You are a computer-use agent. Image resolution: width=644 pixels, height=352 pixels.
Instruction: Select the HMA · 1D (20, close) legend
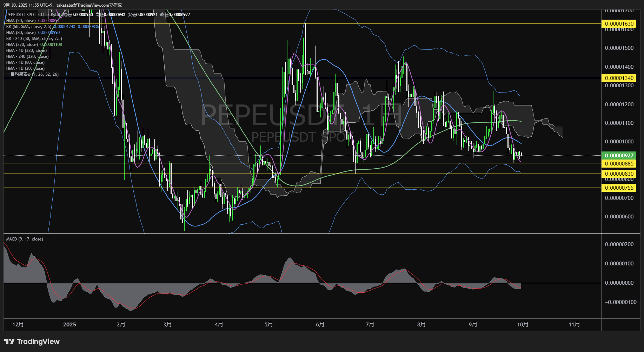click(x=25, y=68)
